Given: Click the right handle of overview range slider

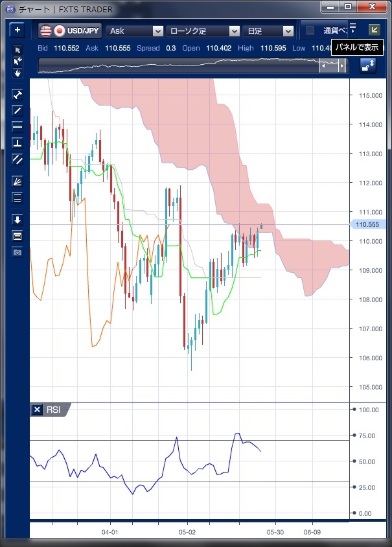Looking at the screenshot, I should [x=343, y=65].
